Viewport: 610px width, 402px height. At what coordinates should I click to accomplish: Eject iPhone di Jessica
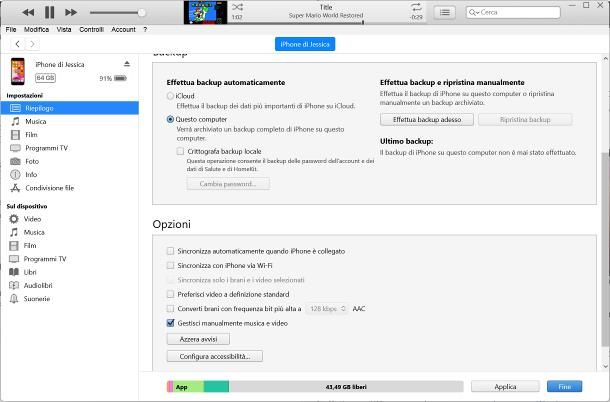(127, 64)
